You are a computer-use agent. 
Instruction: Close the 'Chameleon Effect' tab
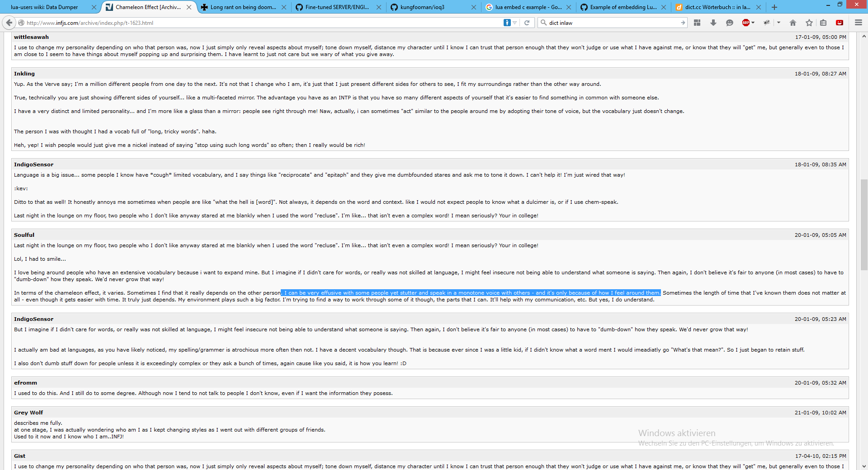click(189, 7)
